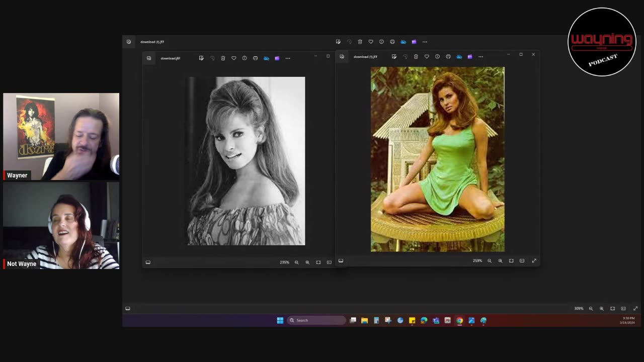Click the black-and-white portrait photo
The width and height of the screenshot is (644, 362).
pyautogui.click(x=246, y=161)
